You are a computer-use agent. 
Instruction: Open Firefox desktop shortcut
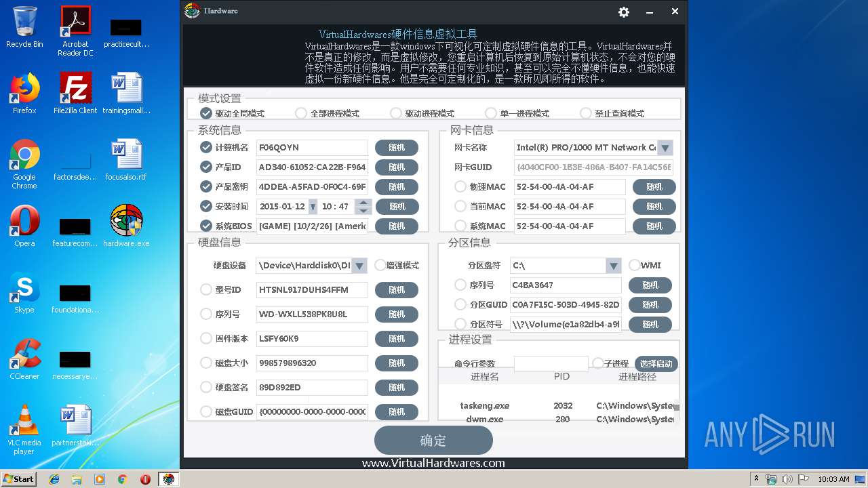pos(24,93)
